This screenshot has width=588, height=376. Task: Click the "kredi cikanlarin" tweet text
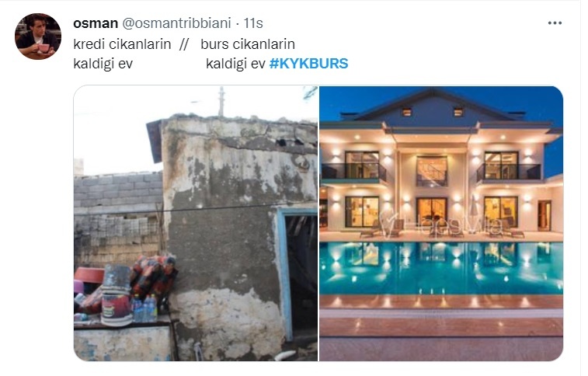(122, 44)
